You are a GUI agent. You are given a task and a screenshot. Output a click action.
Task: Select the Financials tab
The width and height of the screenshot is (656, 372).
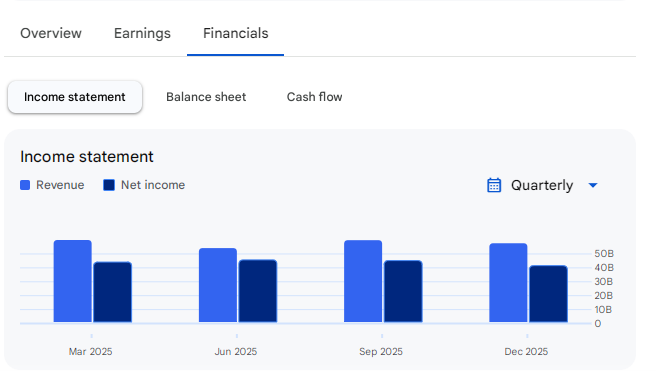point(236,33)
